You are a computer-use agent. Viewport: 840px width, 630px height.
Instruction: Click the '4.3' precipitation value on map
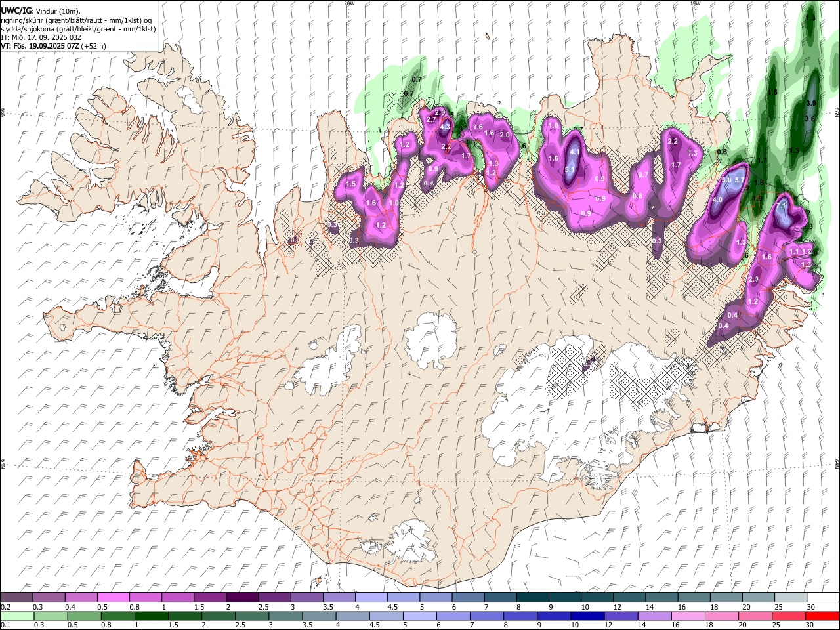[445, 127]
